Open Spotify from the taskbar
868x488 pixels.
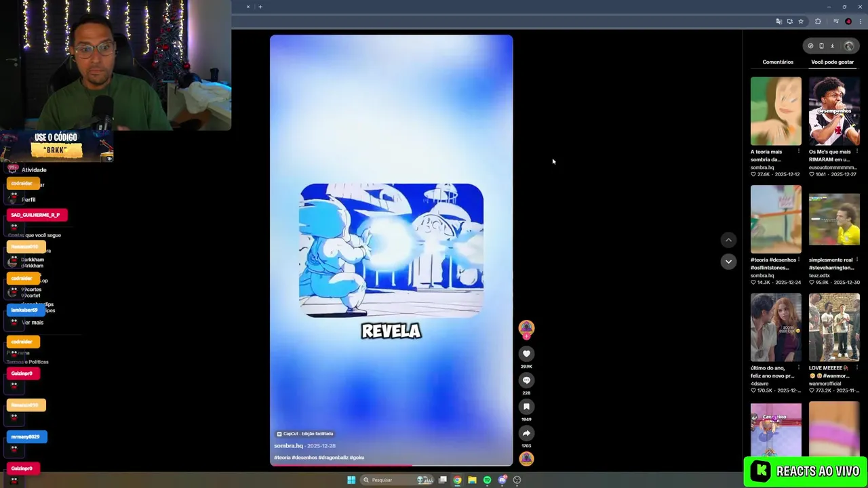[487, 480]
